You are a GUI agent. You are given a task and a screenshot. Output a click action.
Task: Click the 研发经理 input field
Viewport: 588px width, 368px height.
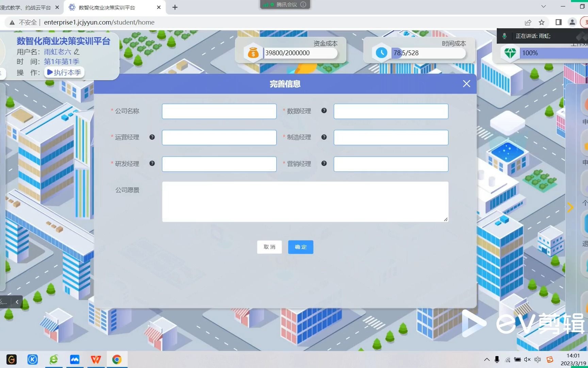click(x=219, y=164)
